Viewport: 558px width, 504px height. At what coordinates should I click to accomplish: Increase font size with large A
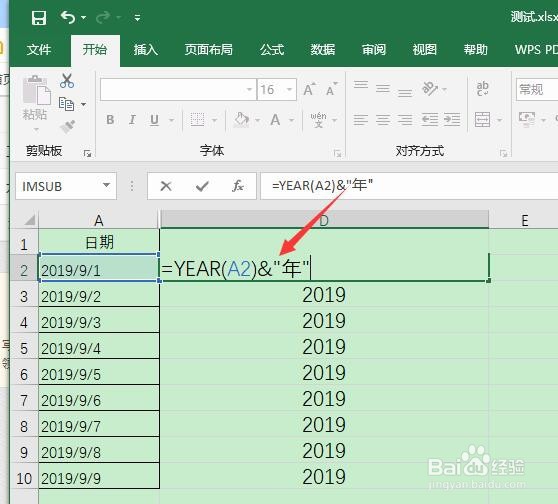pyautogui.click(x=309, y=90)
